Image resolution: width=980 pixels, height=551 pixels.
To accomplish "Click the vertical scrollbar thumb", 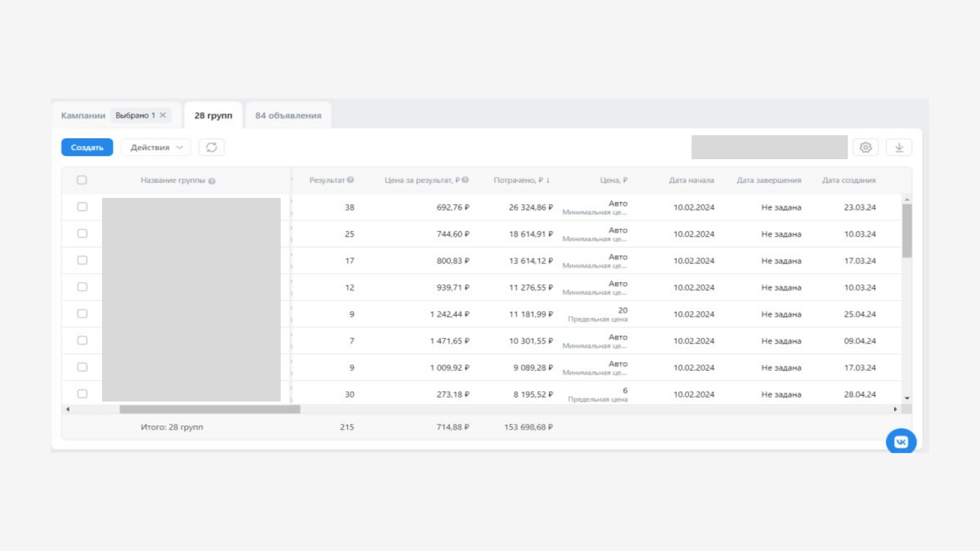I will [907, 231].
